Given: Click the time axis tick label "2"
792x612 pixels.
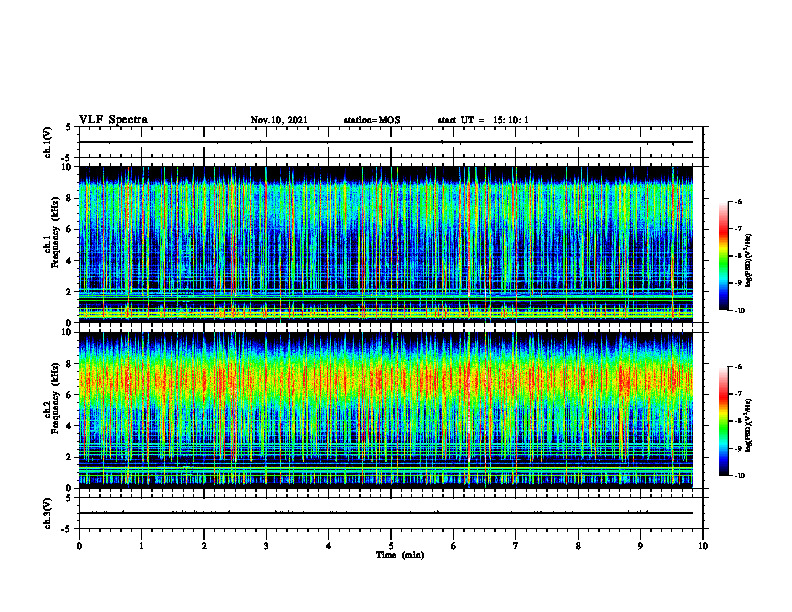Looking at the screenshot, I should click(204, 546).
